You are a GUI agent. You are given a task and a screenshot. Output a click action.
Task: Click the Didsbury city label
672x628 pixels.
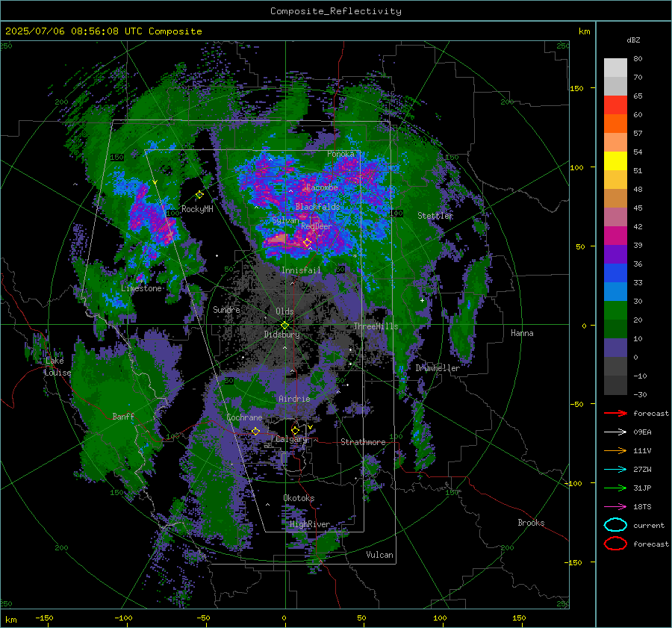[282, 335]
